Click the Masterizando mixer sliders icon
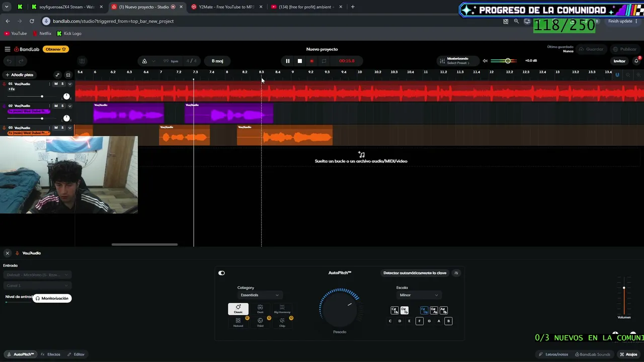644x362 pixels. point(442,61)
